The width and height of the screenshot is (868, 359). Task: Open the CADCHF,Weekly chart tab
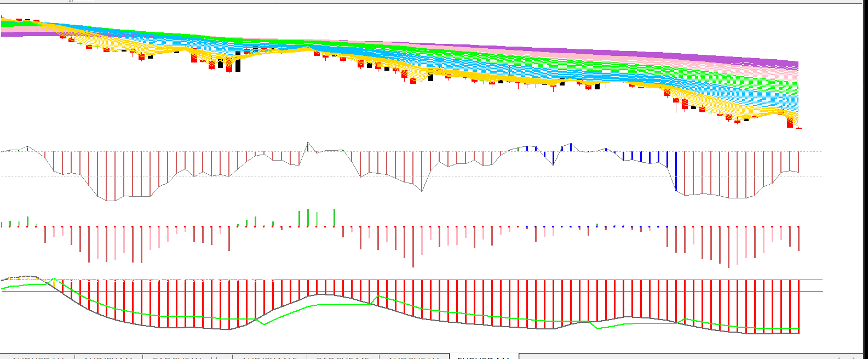point(187,356)
